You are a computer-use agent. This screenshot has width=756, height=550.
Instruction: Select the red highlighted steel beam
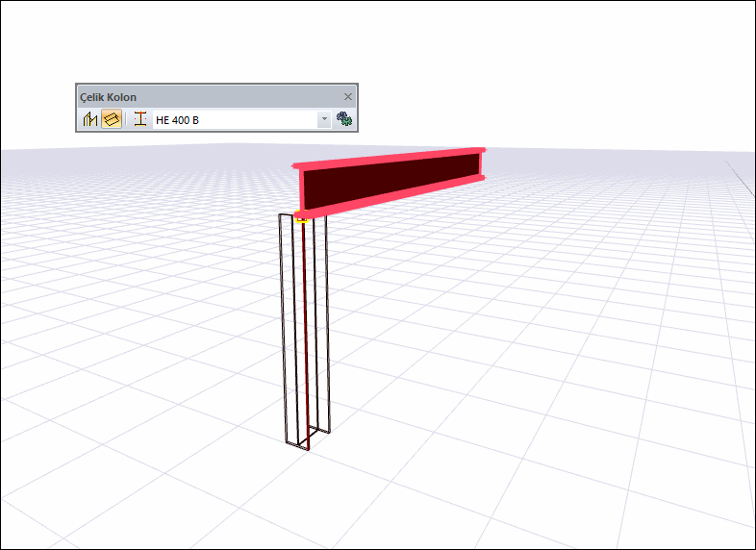tap(391, 182)
